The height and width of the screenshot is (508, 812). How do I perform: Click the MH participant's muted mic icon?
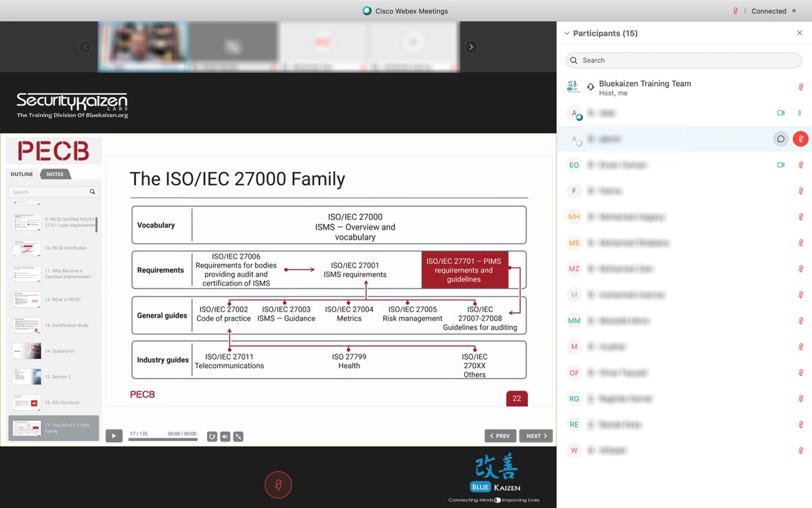tap(800, 217)
